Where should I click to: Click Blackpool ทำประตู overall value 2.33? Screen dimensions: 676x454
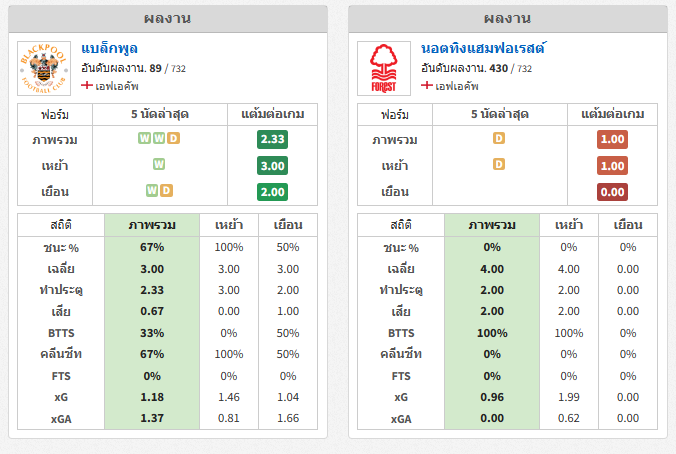tap(152, 290)
